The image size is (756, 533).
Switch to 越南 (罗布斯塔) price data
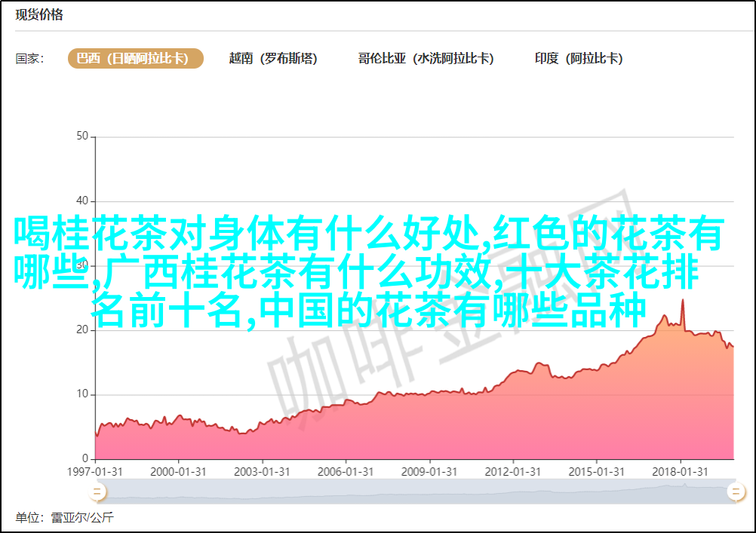tap(272, 59)
